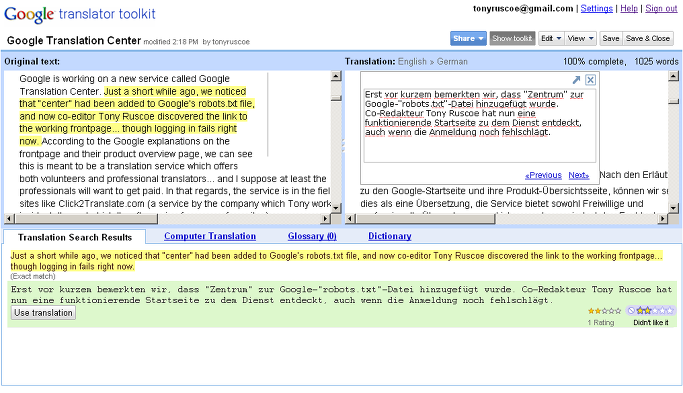Click right arrow of translation horizontal scrollbar
The image size is (683, 393).
tap(663, 218)
